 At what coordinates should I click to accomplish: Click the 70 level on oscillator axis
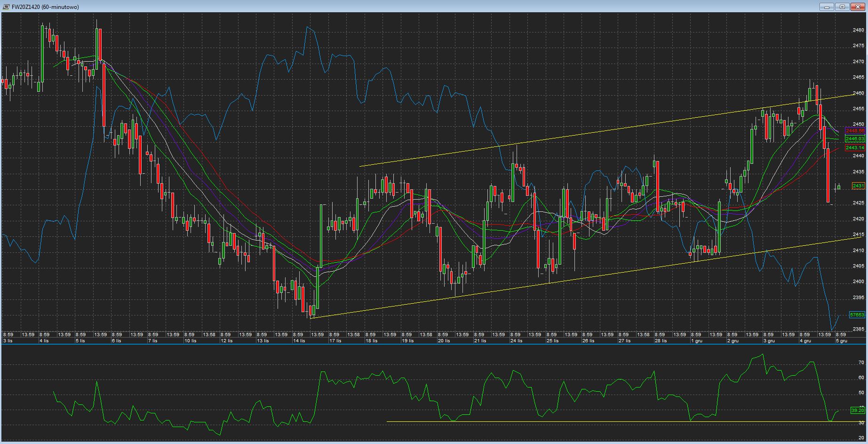click(861, 363)
